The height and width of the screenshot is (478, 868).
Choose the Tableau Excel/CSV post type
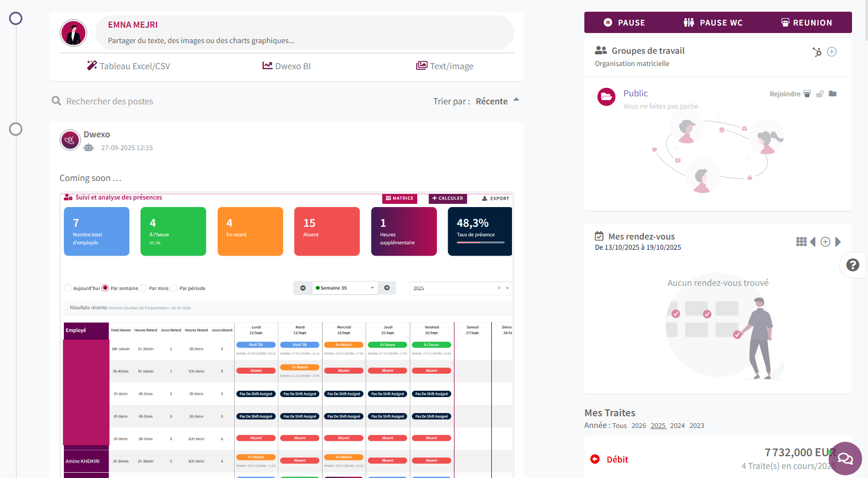[x=129, y=66]
